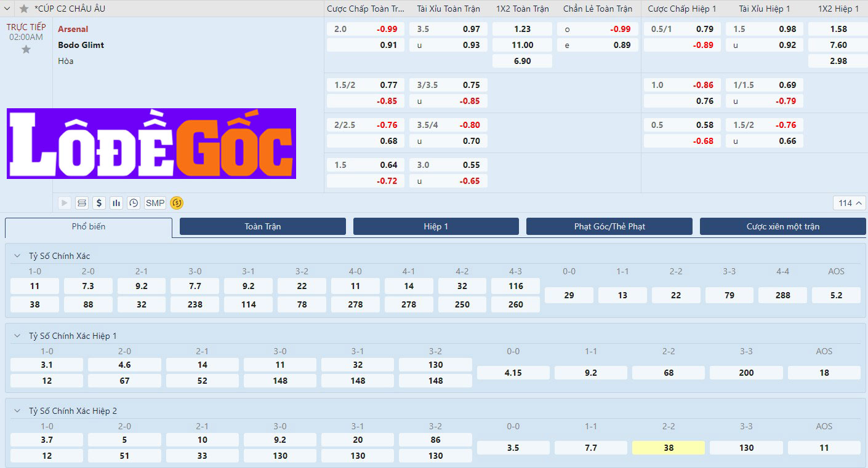Select over 3.5 odds 0.97
This screenshot has width=868, height=468.
click(448, 29)
